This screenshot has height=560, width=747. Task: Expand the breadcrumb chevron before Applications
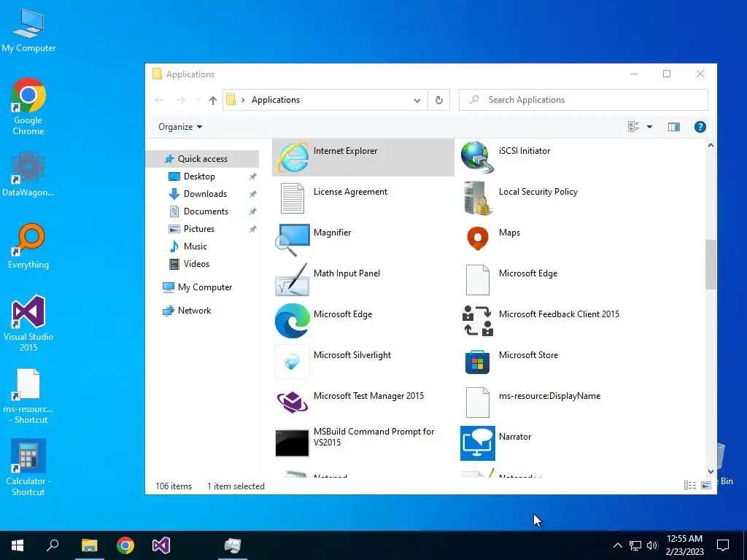[243, 100]
